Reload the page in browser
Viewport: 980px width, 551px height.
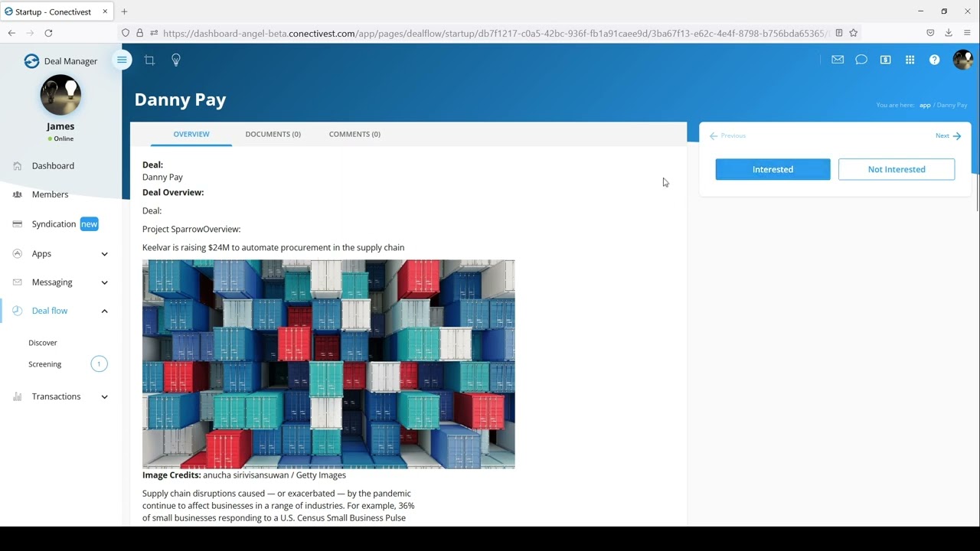[x=48, y=33]
